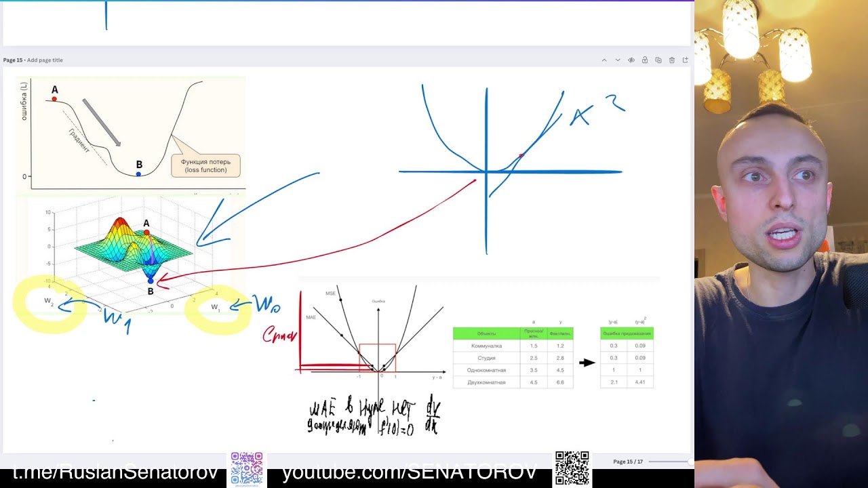Viewport: 868px width, 488px height.
Task: Select the loss function curve image
Action: coord(131,134)
